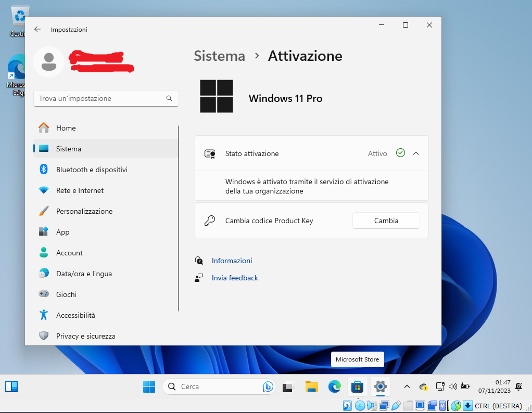Click the green Attivo checkmark icon

(x=400, y=153)
